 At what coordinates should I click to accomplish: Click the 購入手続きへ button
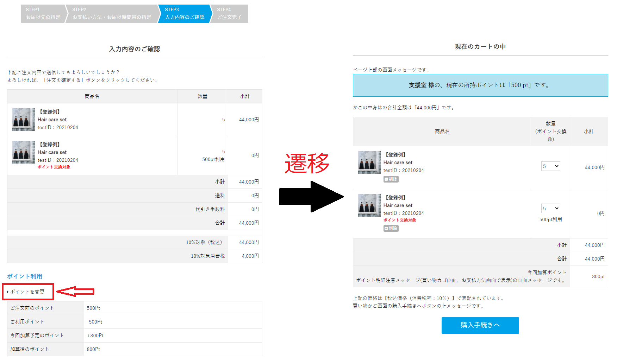click(x=480, y=325)
